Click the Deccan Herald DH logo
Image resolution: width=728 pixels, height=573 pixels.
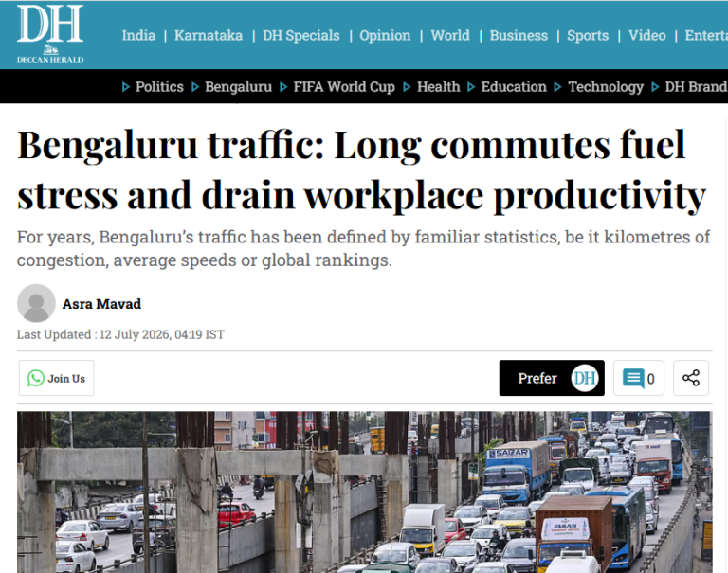50,33
